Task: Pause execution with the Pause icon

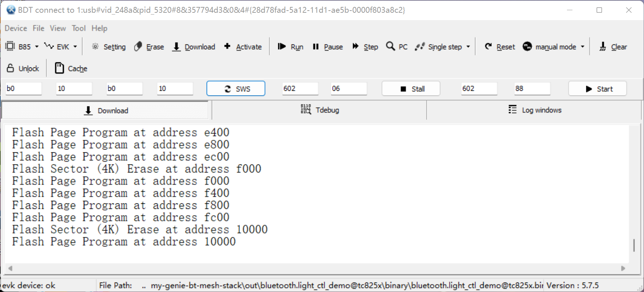Action: (x=316, y=47)
